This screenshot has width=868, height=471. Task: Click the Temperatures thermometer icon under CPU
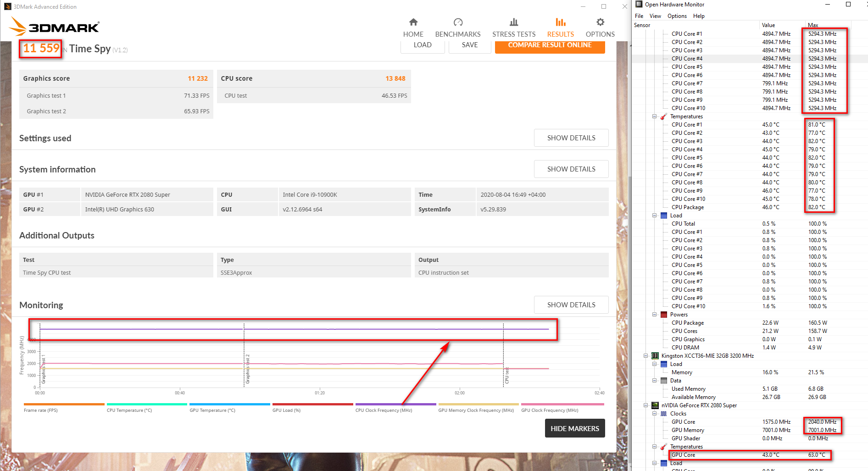point(663,116)
